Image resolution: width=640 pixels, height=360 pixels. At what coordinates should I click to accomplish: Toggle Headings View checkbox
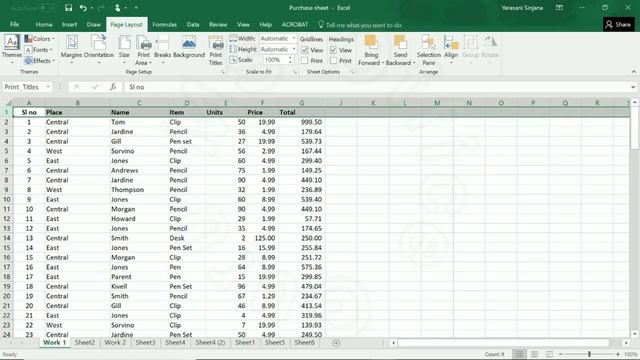(333, 50)
